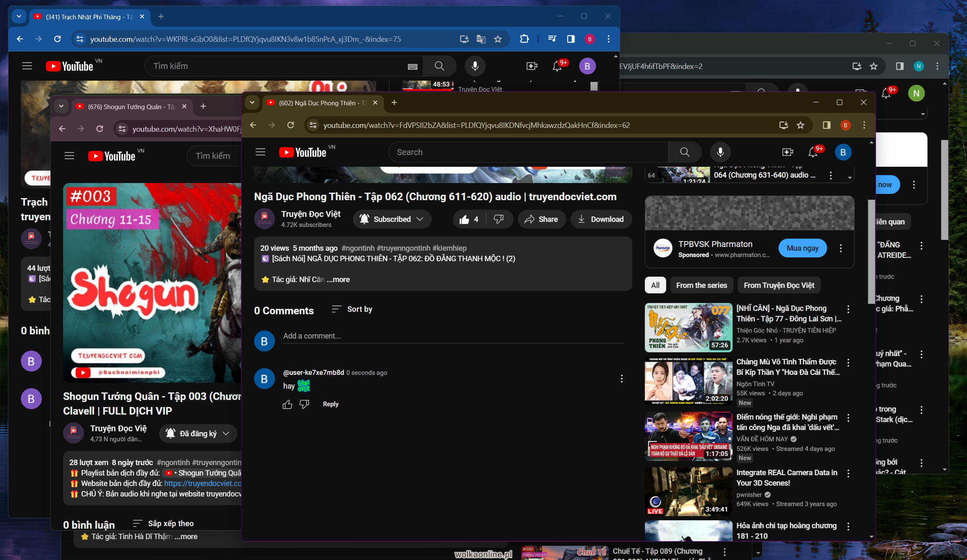Expand description with ...more in front window
This screenshot has width=967, height=560.
coord(338,280)
